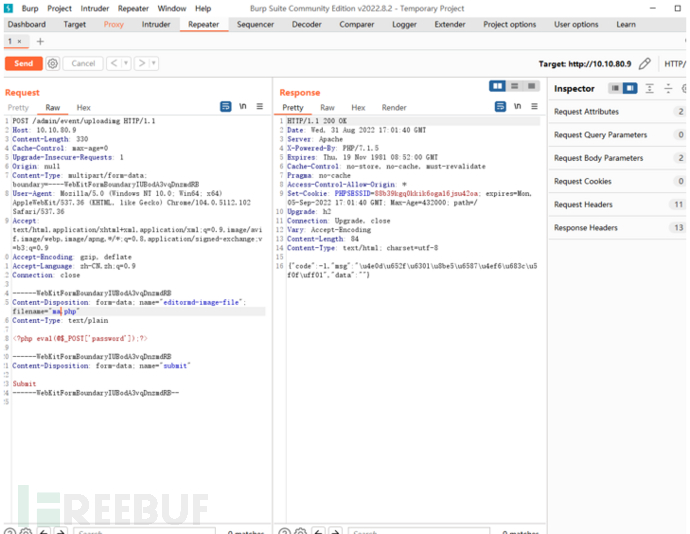Select Raw view in Request pane
This screenshot has width=690, height=534.
pyautogui.click(x=53, y=107)
